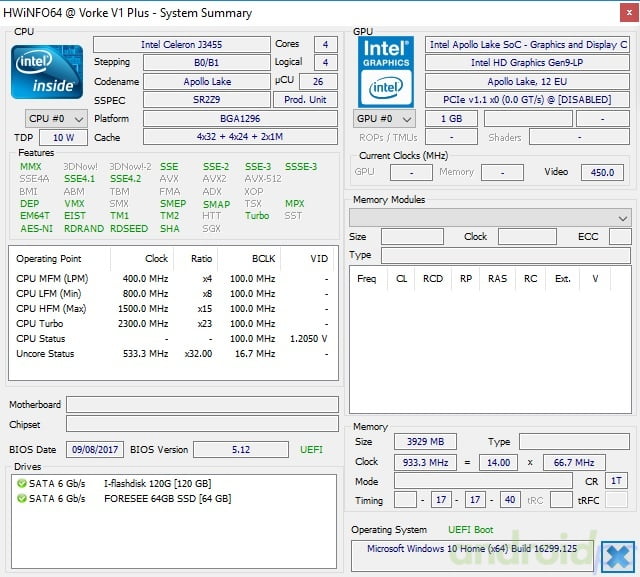Click the µCU 26 field
The image size is (640, 577).
pos(318,82)
